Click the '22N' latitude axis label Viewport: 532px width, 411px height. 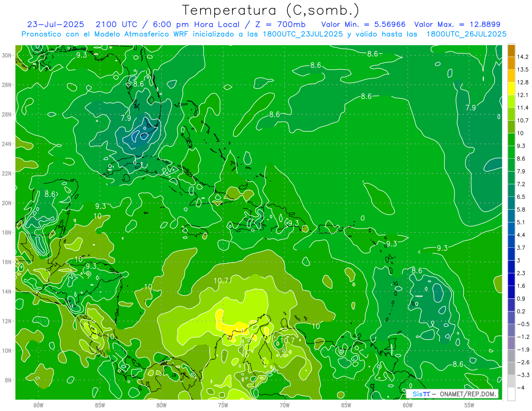[7, 173]
